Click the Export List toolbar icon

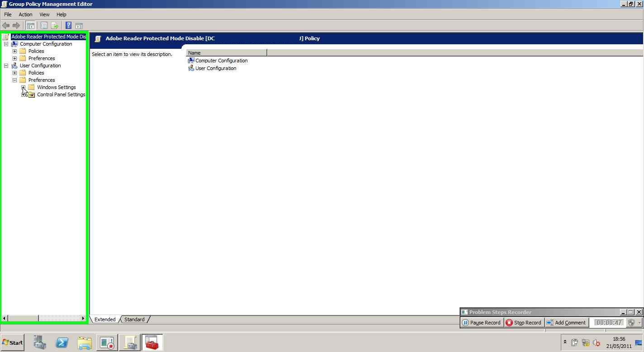point(55,26)
